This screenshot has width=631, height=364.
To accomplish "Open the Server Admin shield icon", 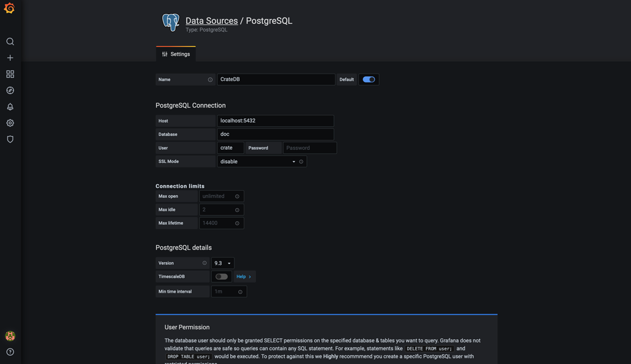I will [10, 139].
